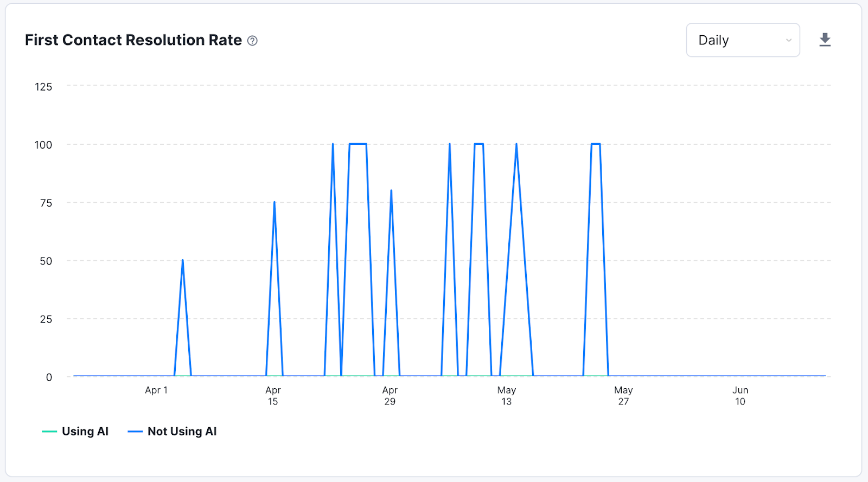Click the green Using AI legend line swatch
The height and width of the screenshot is (482, 868).
49,432
